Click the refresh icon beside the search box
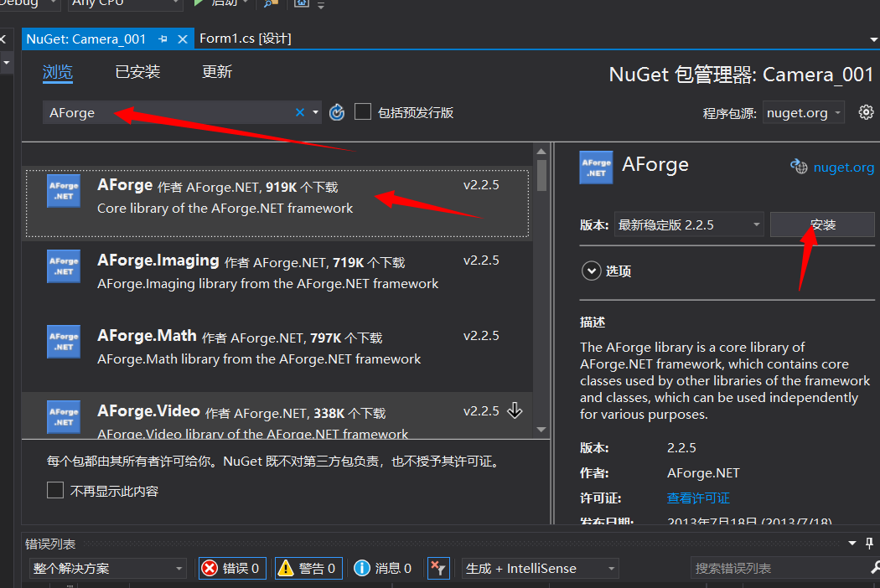Screen dimensions: 880x588 tap(337, 112)
